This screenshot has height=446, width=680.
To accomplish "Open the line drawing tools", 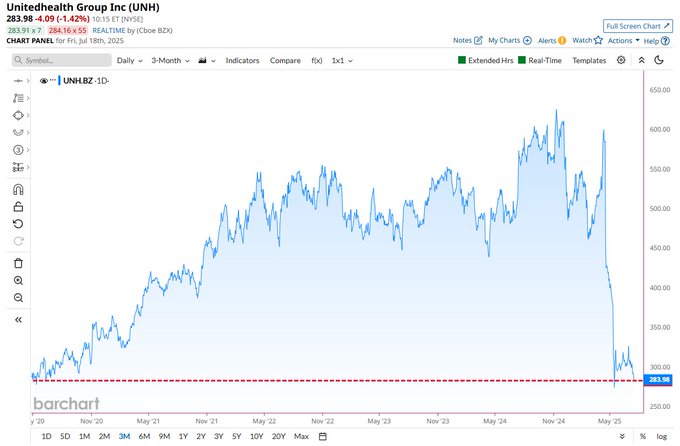I will point(18,98).
